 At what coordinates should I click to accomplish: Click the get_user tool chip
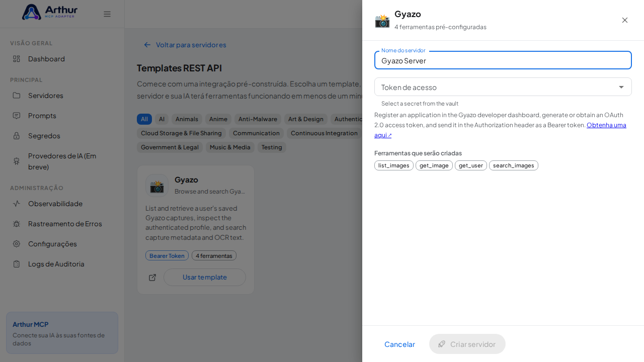[471, 165]
